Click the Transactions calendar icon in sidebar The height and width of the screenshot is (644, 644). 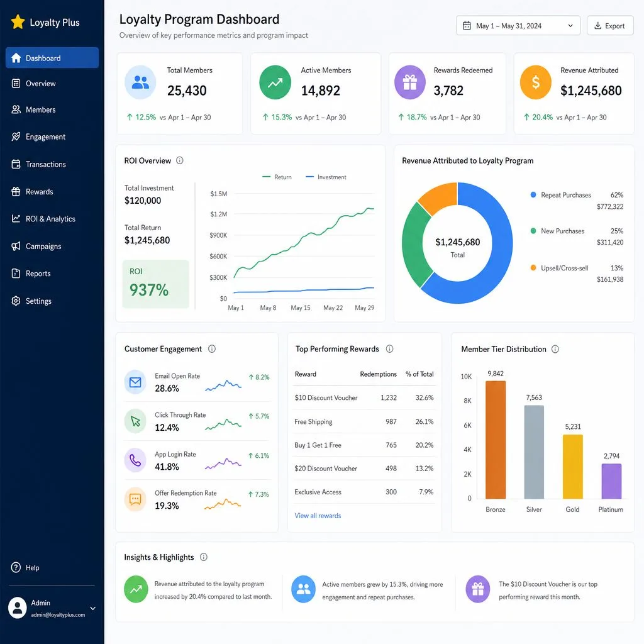click(16, 164)
